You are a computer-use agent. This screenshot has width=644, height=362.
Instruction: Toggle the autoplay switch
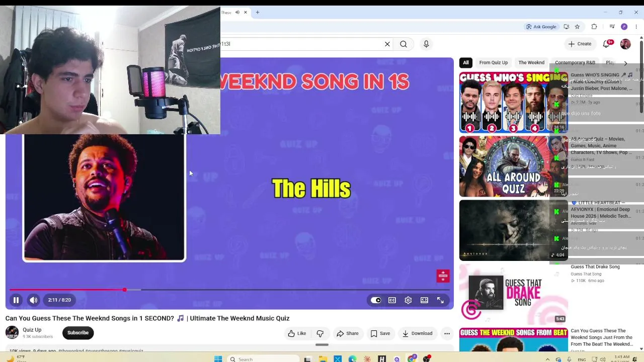point(376,300)
